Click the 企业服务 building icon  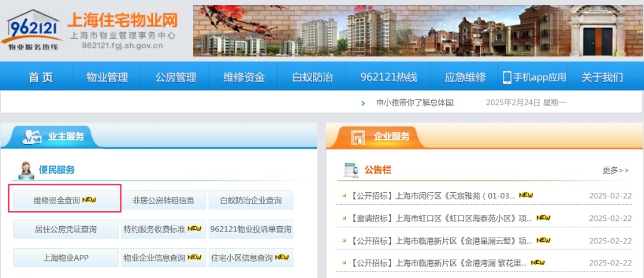(x=358, y=138)
